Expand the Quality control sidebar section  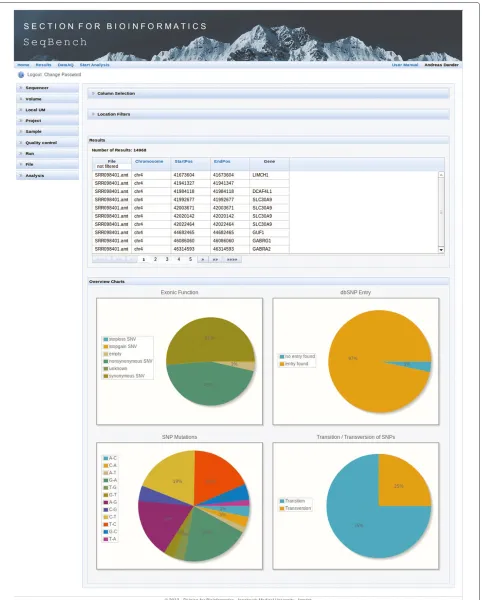[47, 143]
